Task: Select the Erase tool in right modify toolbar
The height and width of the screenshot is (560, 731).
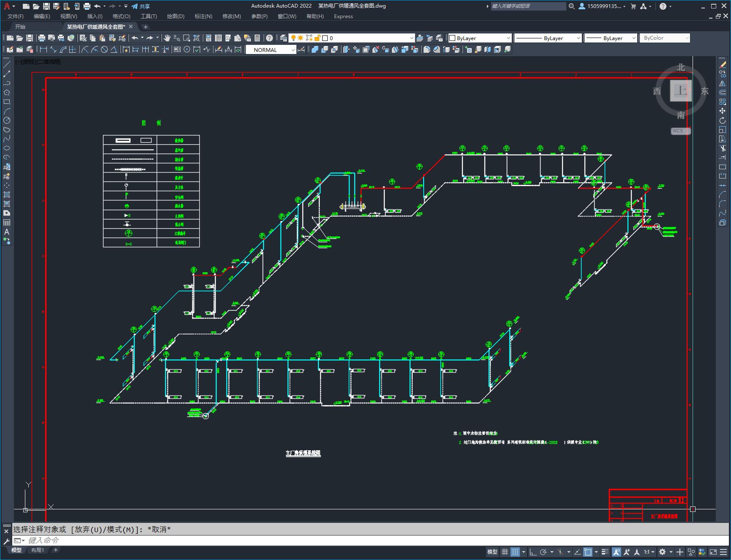Action: tap(723, 65)
